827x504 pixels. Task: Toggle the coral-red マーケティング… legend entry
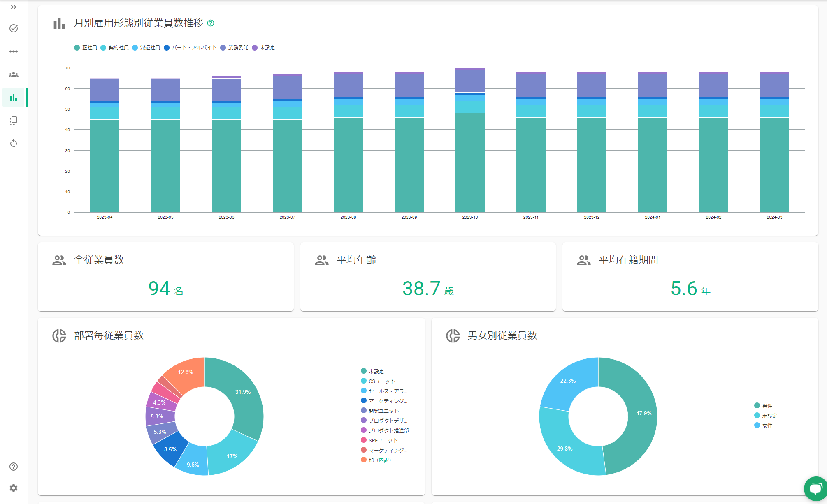(x=384, y=450)
